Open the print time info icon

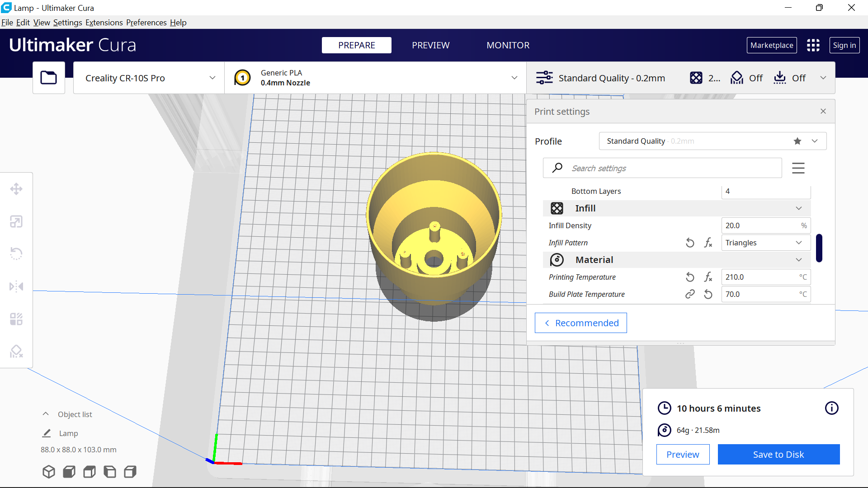[x=831, y=408]
